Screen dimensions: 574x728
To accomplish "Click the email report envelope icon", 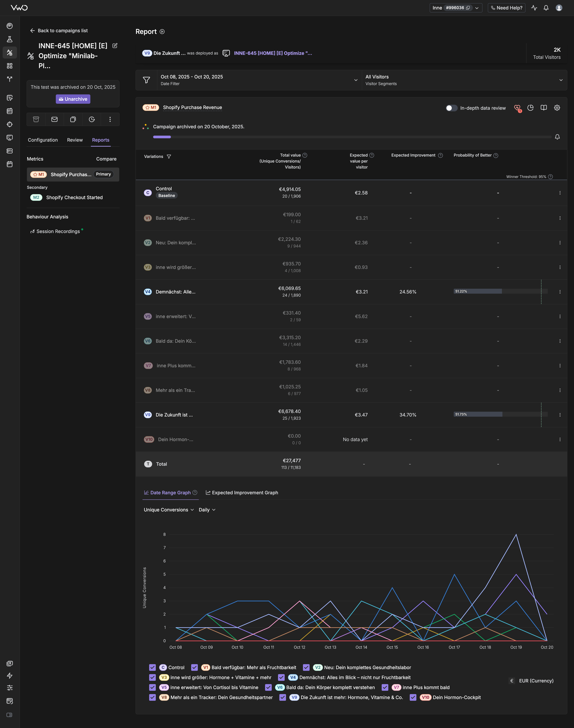I will (x=54, y=119).
